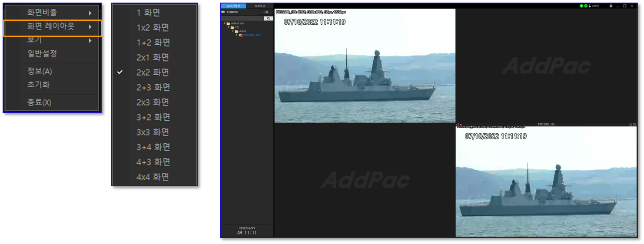Click the camera search magnifier button

(x=269, y=19)
